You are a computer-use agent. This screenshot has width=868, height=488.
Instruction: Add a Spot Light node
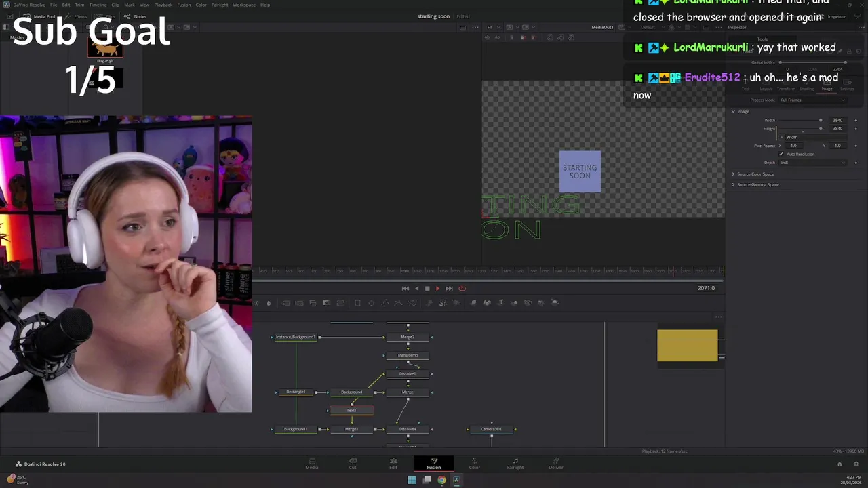point(540,302)
